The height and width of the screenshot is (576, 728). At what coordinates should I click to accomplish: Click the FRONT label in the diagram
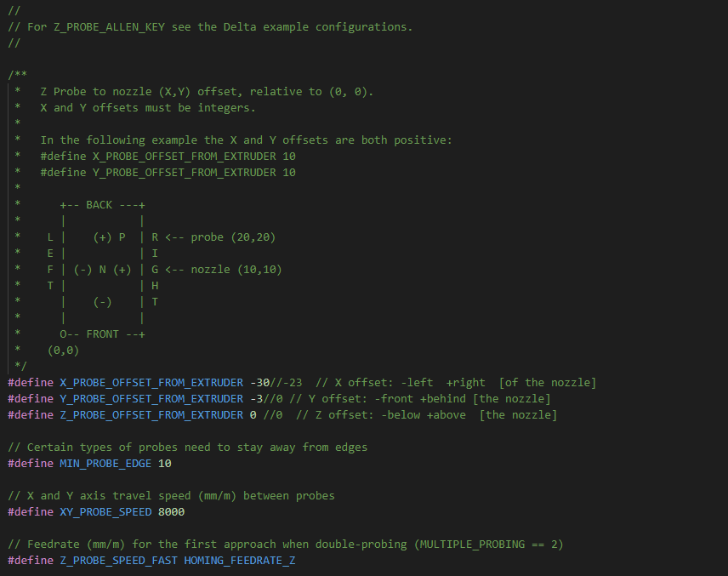click(102, 334)
